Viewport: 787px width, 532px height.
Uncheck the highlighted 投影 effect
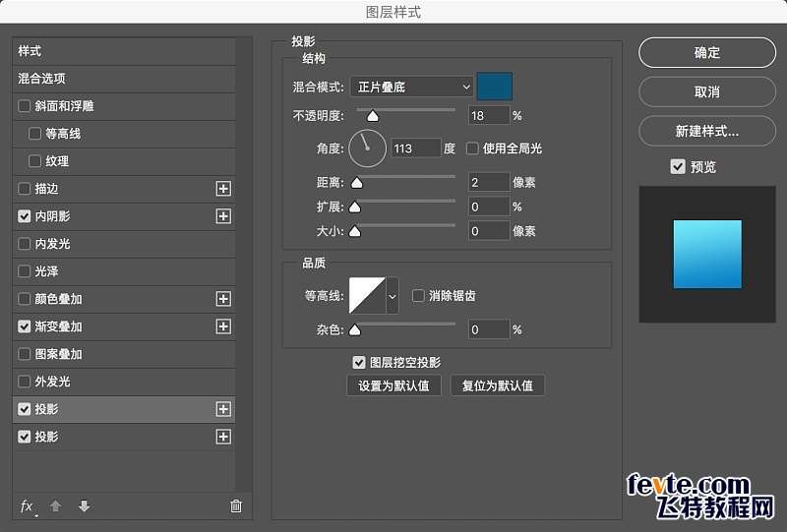click(24, 409)
